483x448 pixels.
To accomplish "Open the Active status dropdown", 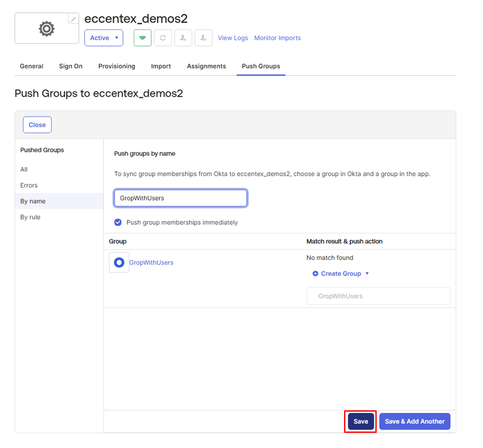I will pos(104,38).
